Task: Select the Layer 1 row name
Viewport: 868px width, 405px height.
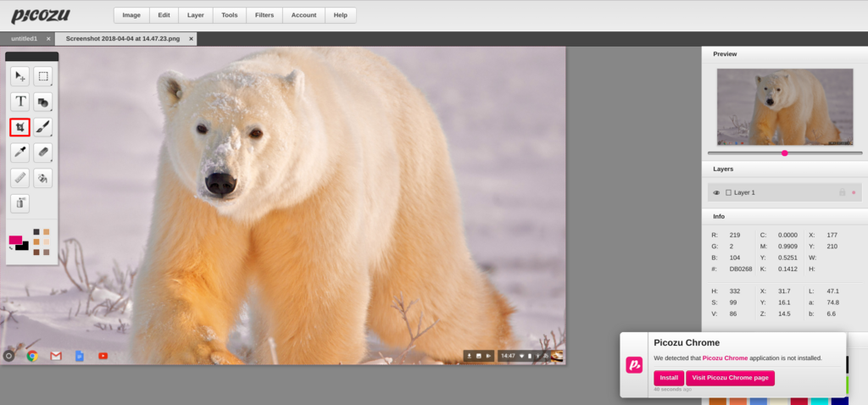Action: click(x=744, y=192)
